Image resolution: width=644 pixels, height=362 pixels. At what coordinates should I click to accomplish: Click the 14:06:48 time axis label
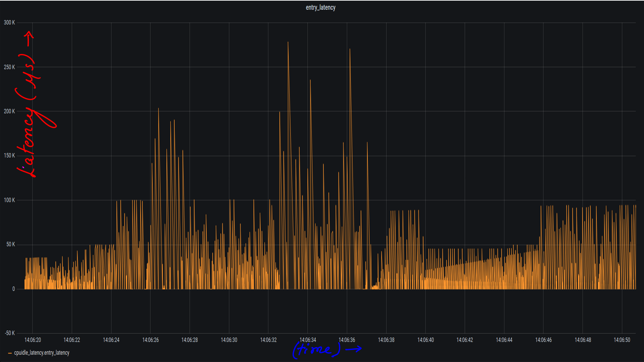tap(583, 340)
